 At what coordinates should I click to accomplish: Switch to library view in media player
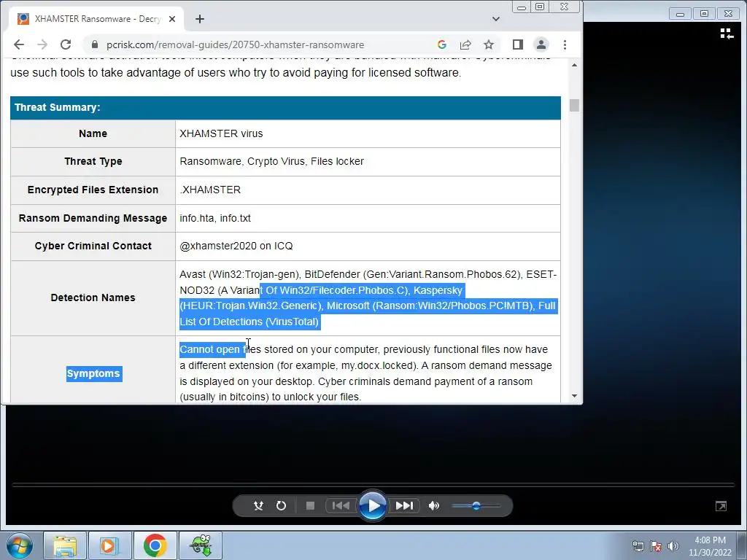(x=727, y=34)
